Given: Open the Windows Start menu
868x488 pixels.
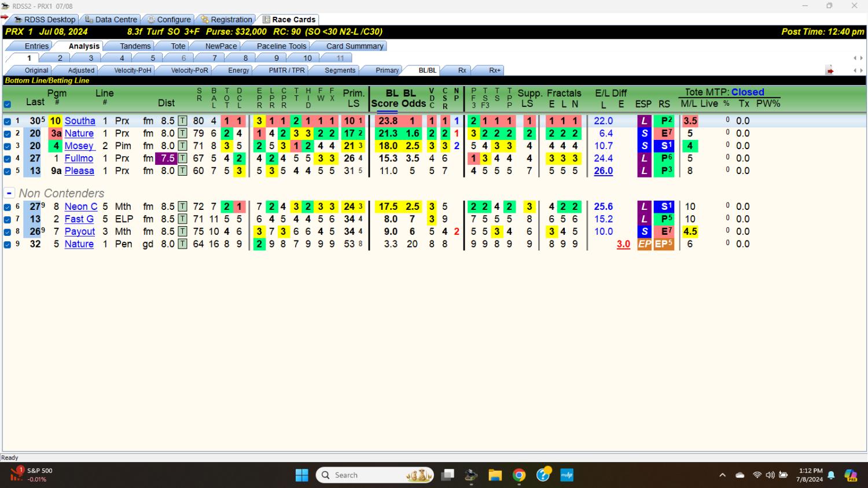Looking at the screenshot, I should (x=302, y=475).
